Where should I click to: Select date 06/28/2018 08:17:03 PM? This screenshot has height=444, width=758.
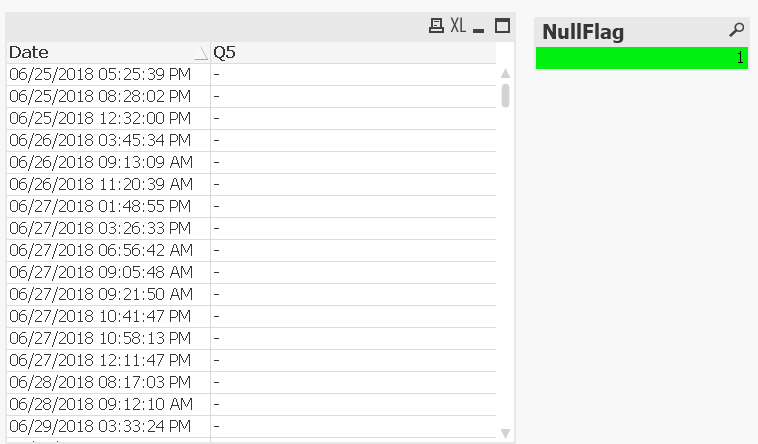100,382
